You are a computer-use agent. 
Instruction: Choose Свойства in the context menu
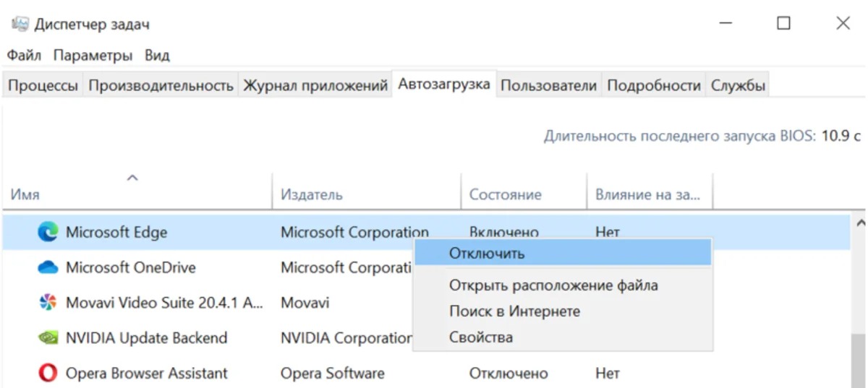click(562, 337)
